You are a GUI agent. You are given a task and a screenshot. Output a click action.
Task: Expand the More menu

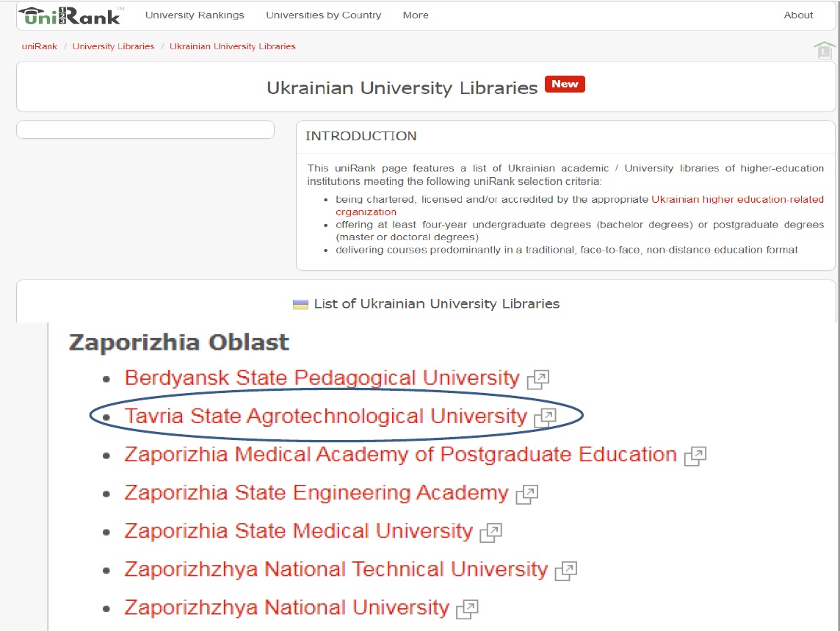click(x=416, y=15)
